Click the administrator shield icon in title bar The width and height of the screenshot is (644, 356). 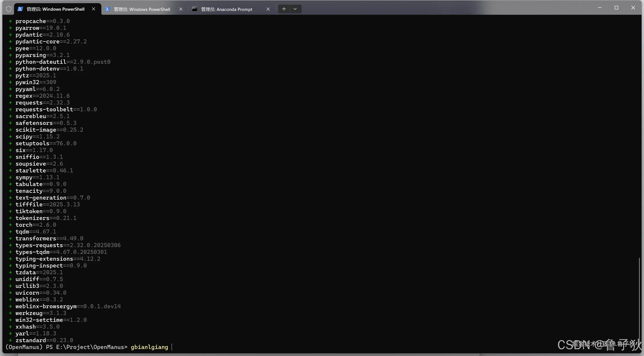tap(9, 9)
